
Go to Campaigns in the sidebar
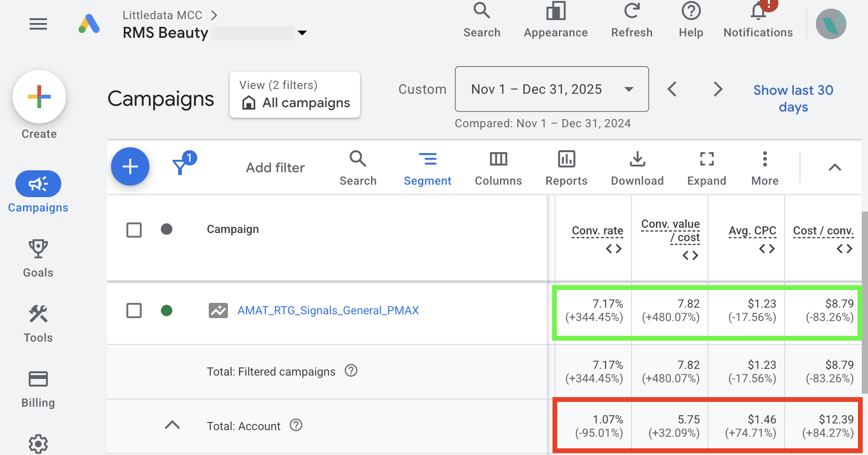tap(38, 192)
